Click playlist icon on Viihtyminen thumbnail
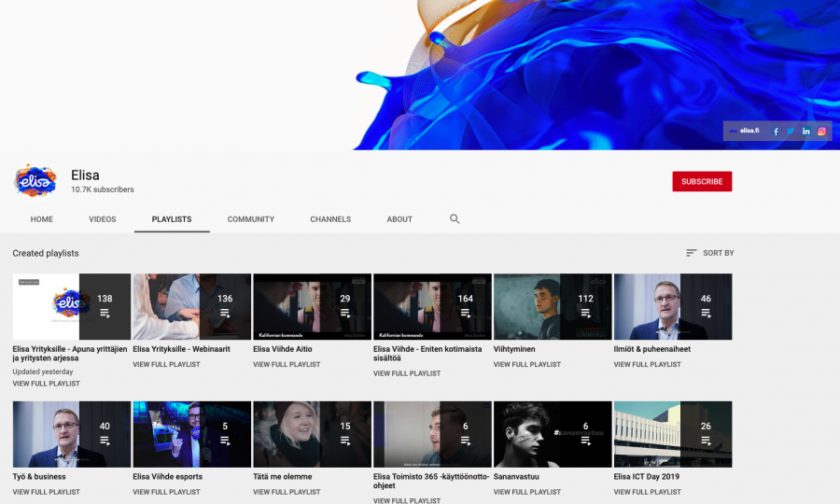This screenshot has height=504, width=840. (585, 313)
